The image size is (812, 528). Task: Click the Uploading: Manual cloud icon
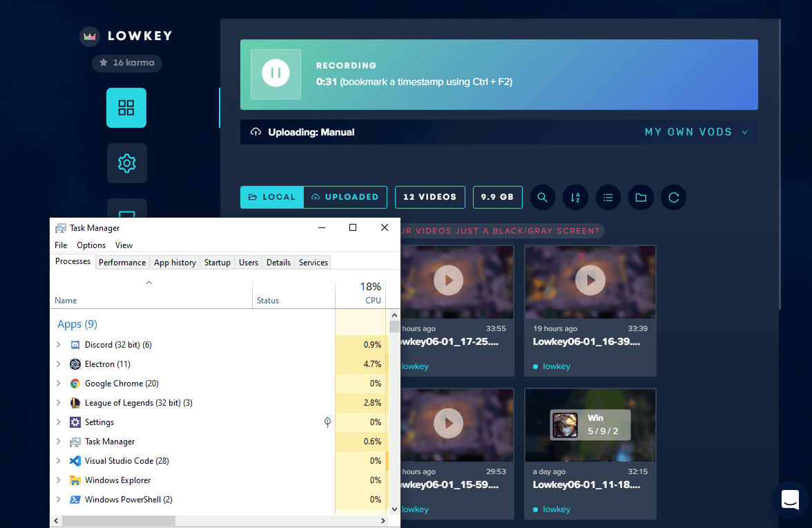[255, 132]
